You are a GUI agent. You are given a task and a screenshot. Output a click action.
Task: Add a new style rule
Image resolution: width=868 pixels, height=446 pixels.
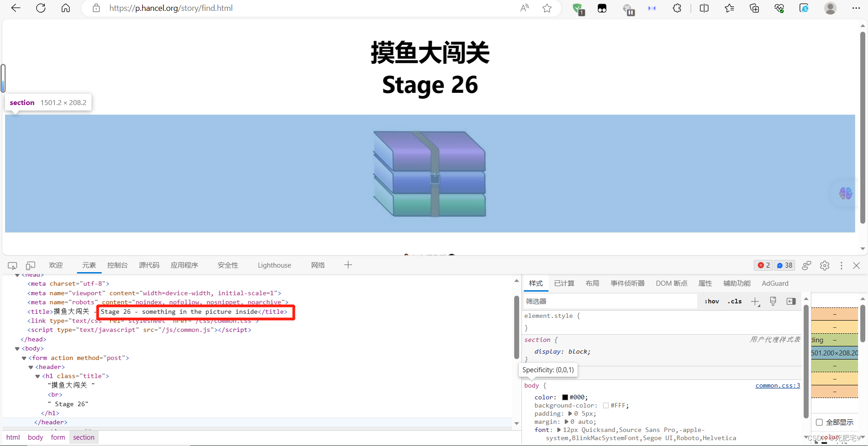(755, 302)
